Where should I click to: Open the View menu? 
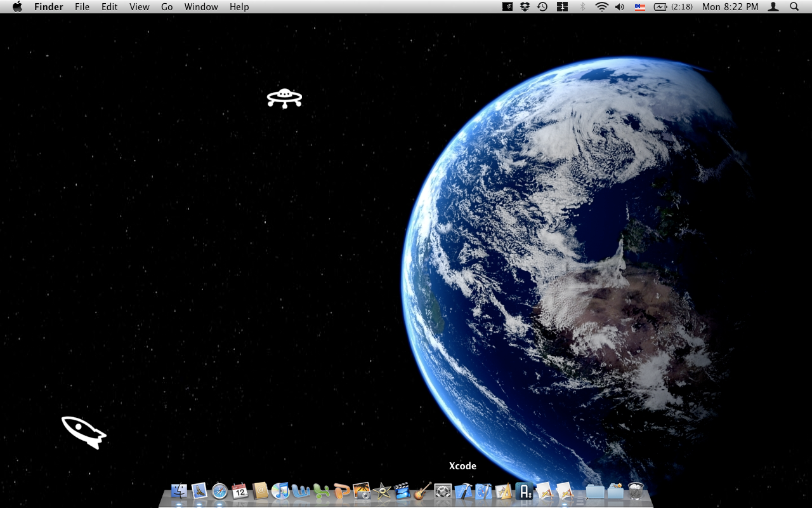click(140, 7)
